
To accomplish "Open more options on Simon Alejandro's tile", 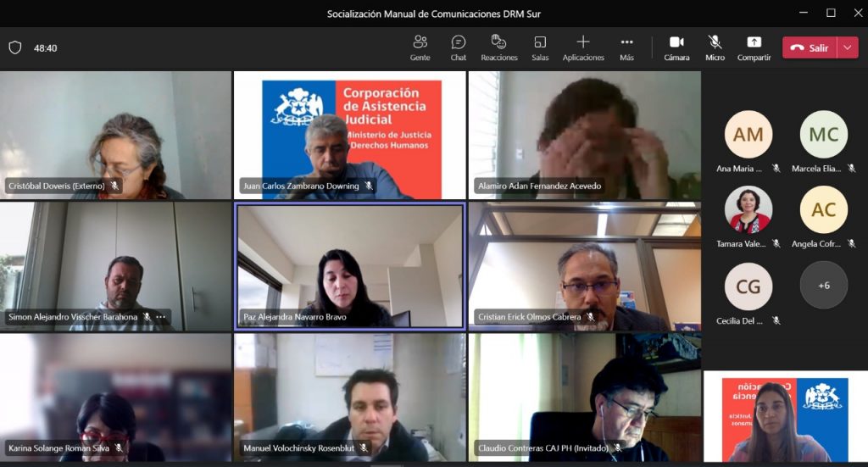I will click(x=160, y=317).
